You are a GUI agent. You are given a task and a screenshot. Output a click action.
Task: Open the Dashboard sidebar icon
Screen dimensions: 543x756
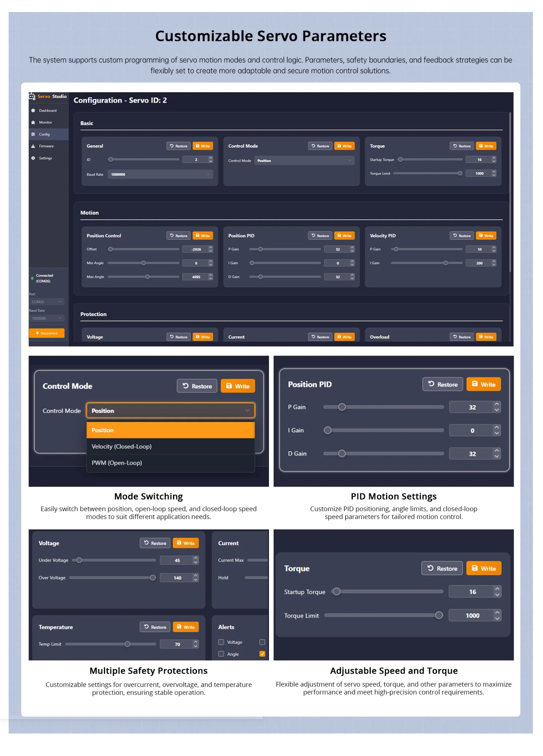pos(33,111)
